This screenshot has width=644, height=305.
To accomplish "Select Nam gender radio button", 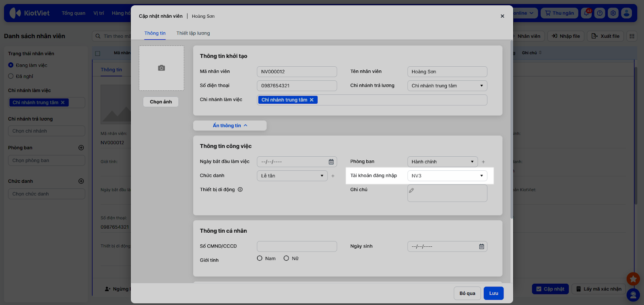I will point(260,258).
